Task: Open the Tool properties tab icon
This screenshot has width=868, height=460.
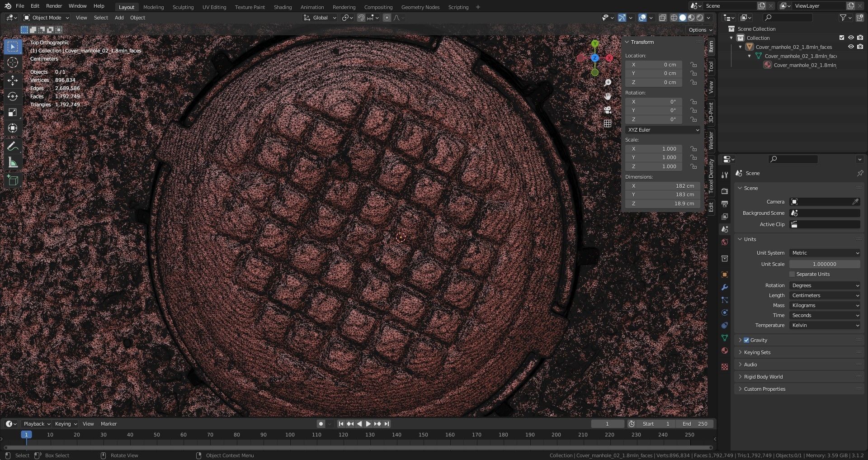Action: pyautogui.click(x=725, y=175)
